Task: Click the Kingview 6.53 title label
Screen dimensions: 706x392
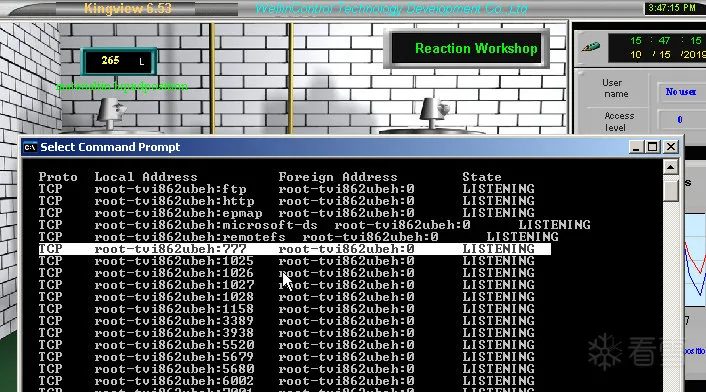Action: pyautogui.click(x=127, y=8)
